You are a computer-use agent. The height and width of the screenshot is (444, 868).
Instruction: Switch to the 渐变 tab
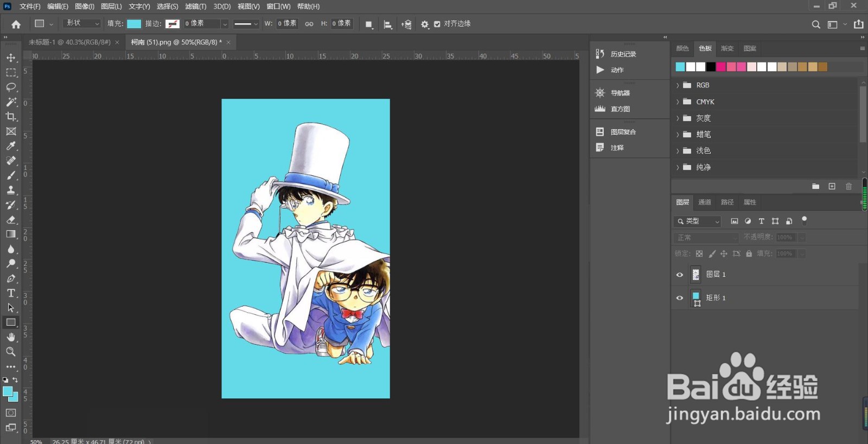coord(727,49)
